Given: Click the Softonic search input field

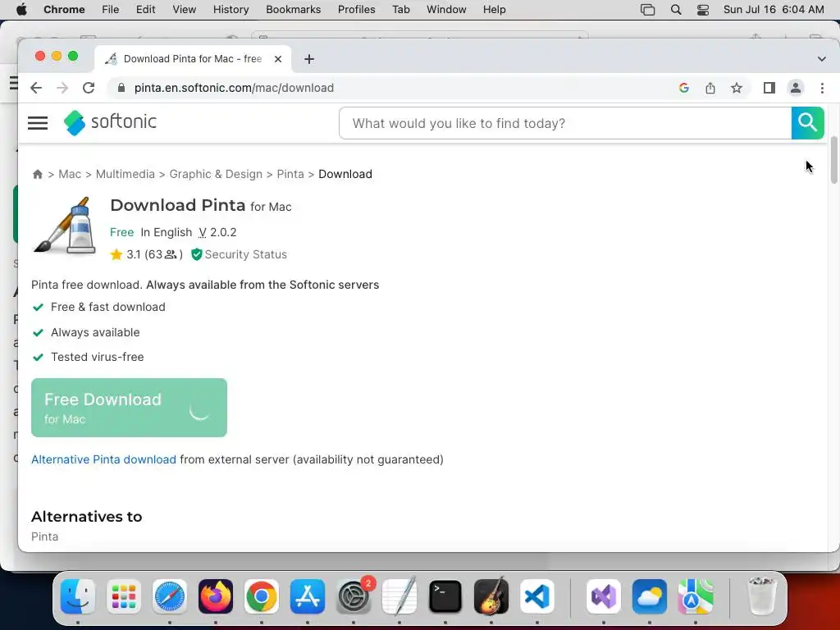Looking at the screenshot, I should point(565,123).
